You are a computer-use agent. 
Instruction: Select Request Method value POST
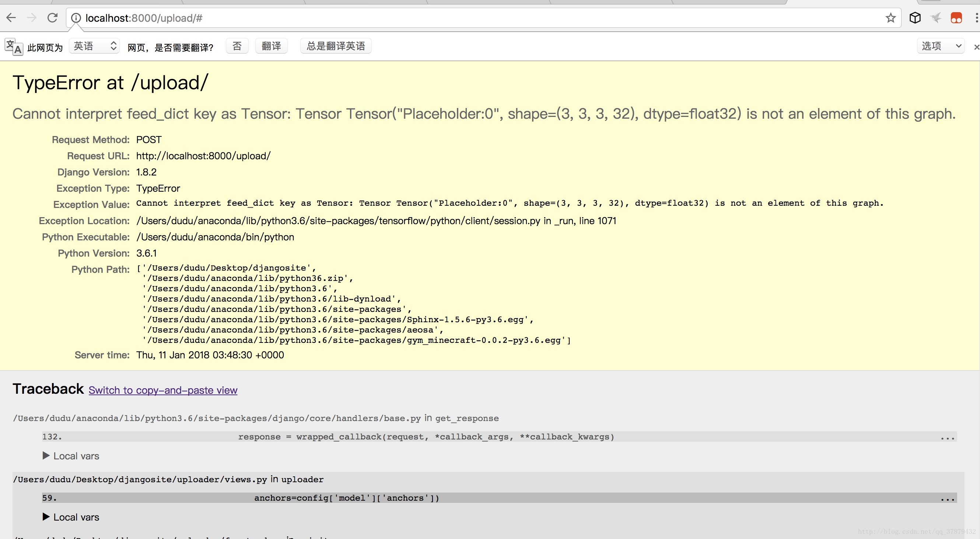[149, 140]
